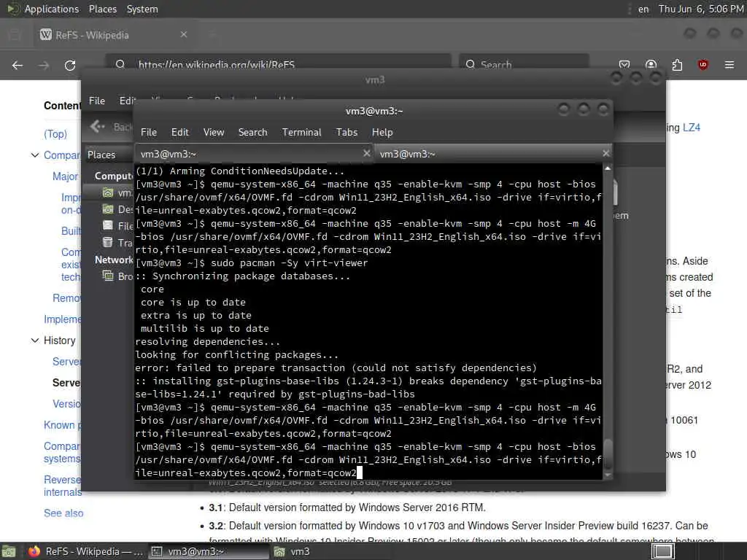Click the Computer heading in file manager sidebar
747x560 pixels.
pos(113,176)
